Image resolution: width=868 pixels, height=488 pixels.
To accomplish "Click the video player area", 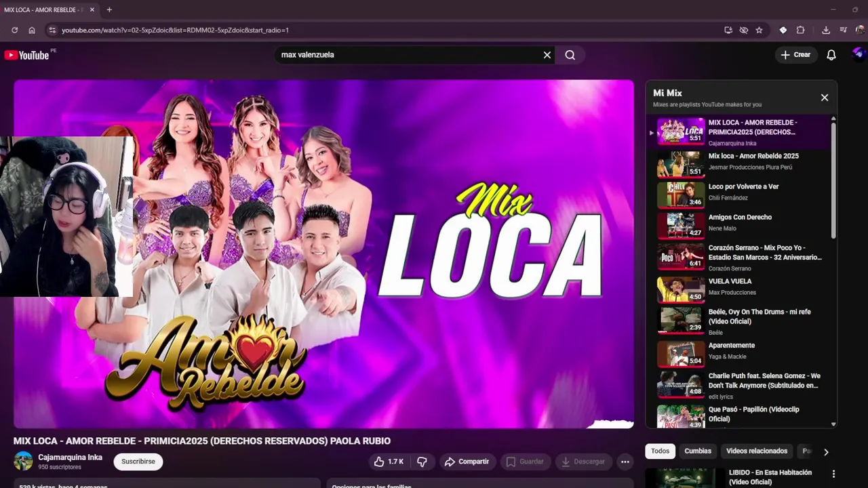I will point(323,254).
